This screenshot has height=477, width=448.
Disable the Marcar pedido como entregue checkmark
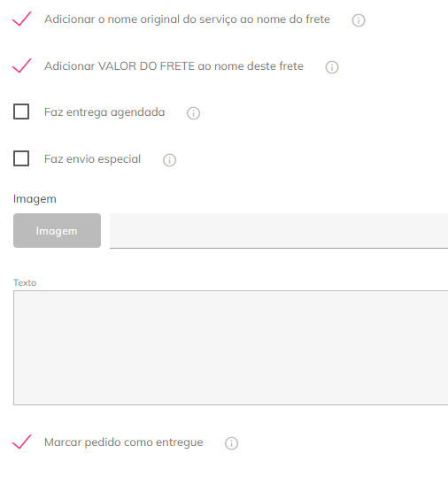pyautogui.click(x=21, y=442)
